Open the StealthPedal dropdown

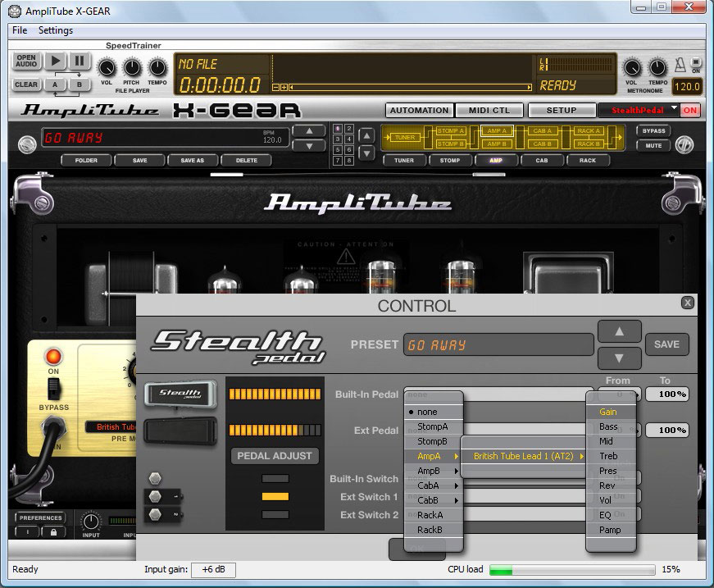pos(639,110)
